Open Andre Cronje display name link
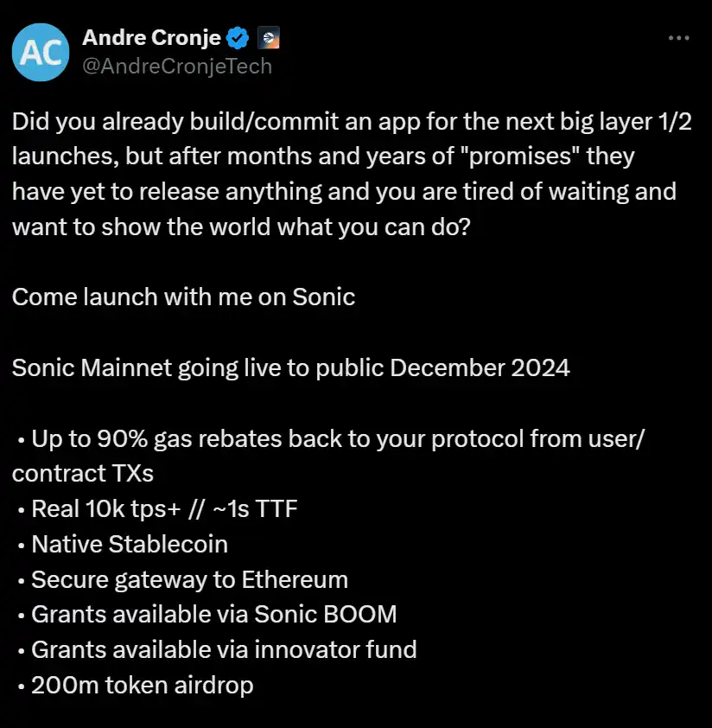 (x=151, y=37)
